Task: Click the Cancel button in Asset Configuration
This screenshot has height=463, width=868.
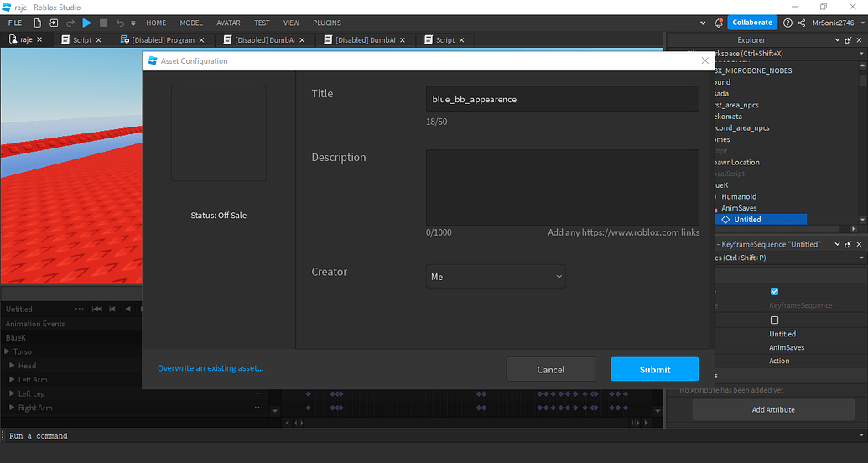Action: coord(551,369)
